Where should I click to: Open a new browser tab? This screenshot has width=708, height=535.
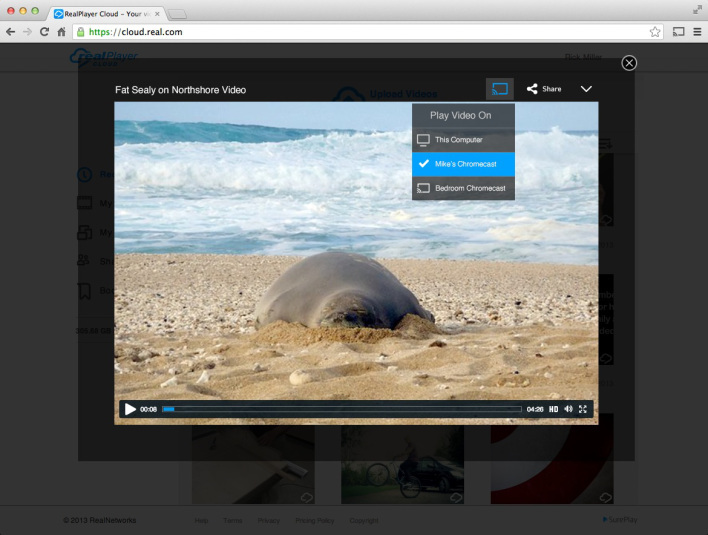coord(177,14)
